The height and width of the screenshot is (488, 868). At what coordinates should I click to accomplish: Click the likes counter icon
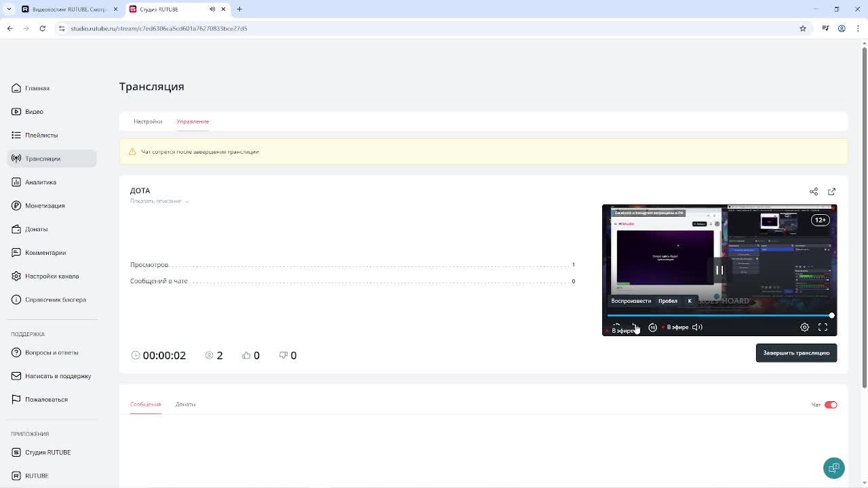point(246,355)
